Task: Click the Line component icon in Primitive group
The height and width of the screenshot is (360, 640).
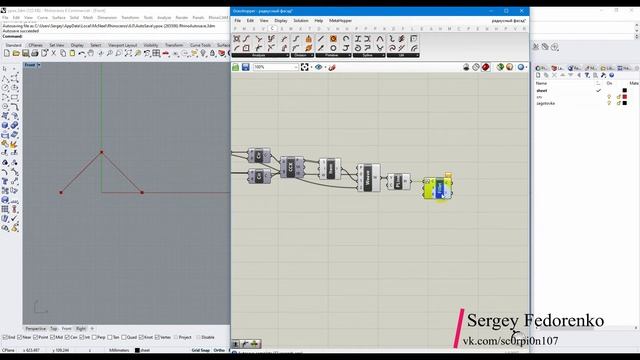Action: click(x=321, y=39)
